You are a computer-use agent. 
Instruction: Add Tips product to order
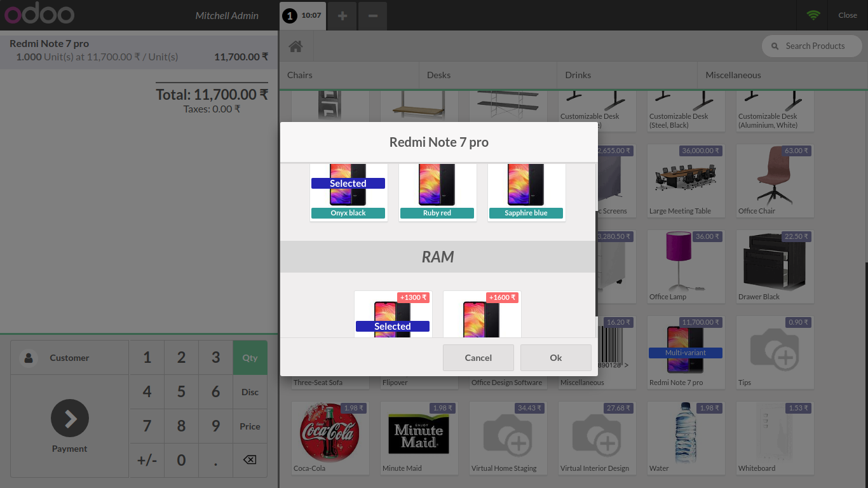click(x=775, y=352)
